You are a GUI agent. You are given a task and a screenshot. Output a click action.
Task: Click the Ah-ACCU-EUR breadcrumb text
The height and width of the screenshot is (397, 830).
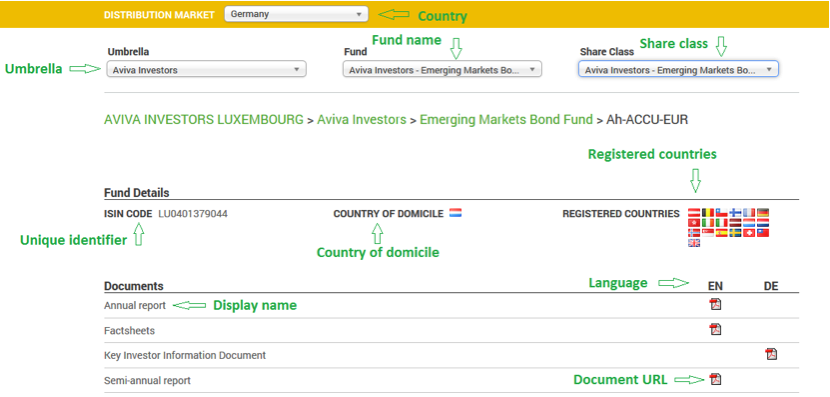click(647, 120)
